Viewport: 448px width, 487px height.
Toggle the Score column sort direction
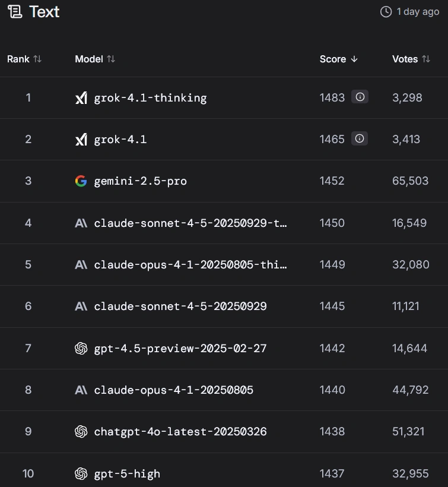tap(339, 59)
